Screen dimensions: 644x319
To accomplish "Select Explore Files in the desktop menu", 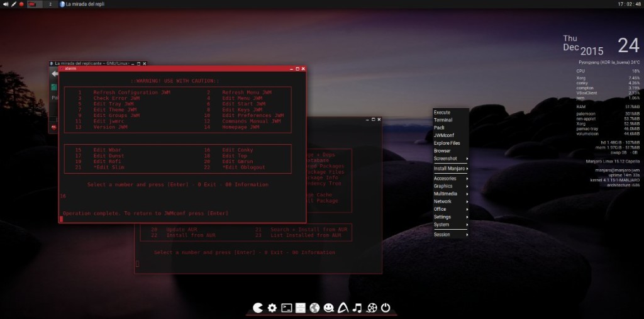I will [x=450, y=143].
